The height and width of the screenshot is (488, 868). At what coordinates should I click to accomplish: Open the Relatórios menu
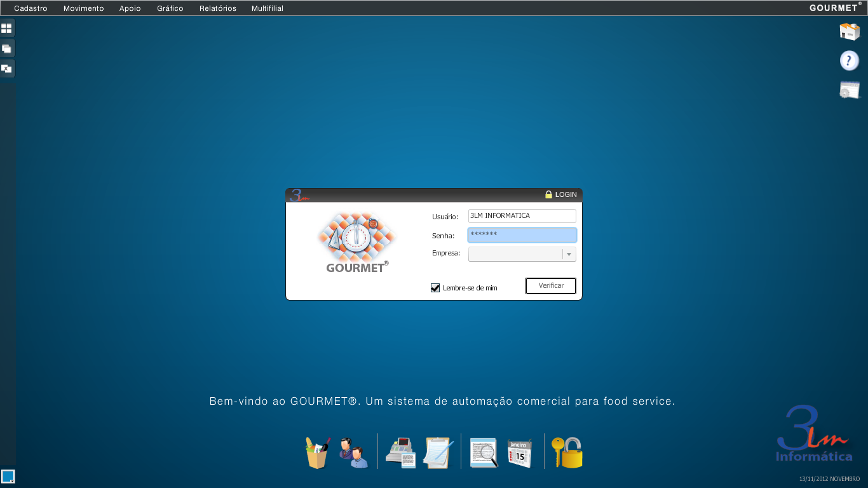click(x=218, y=8)
